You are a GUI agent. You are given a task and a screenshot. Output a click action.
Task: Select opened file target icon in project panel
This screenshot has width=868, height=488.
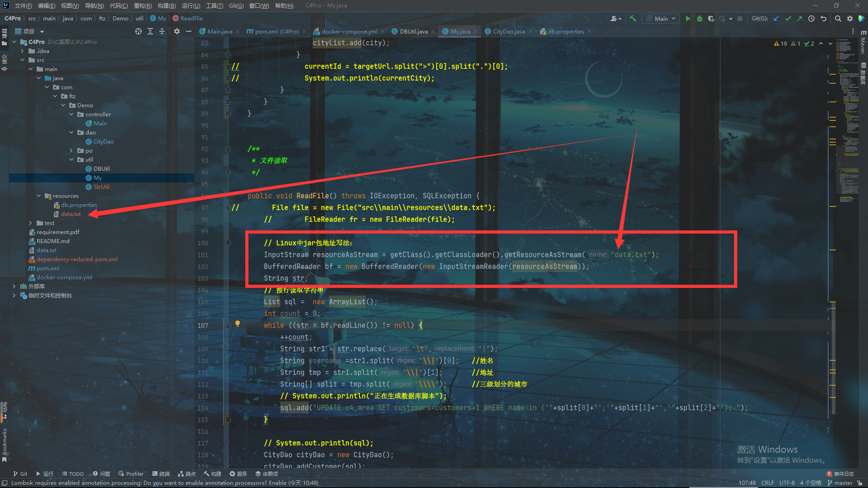click(138, 31)
